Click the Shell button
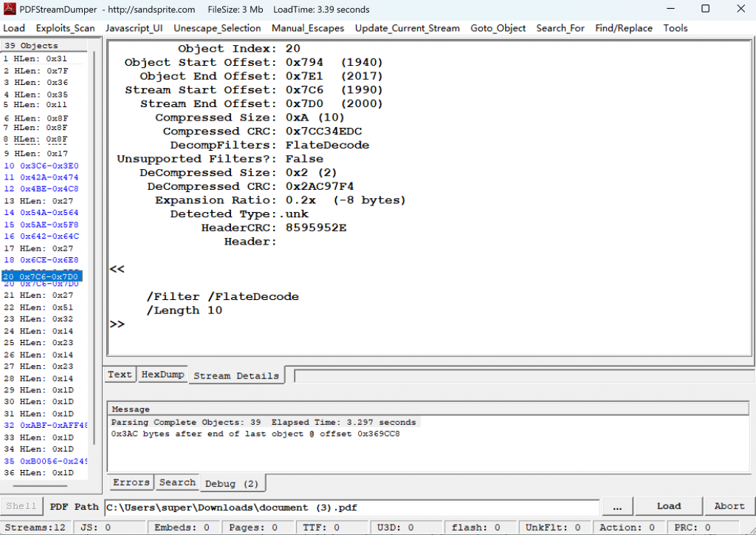This screenshot has height=535, width=756. (21, 506)
